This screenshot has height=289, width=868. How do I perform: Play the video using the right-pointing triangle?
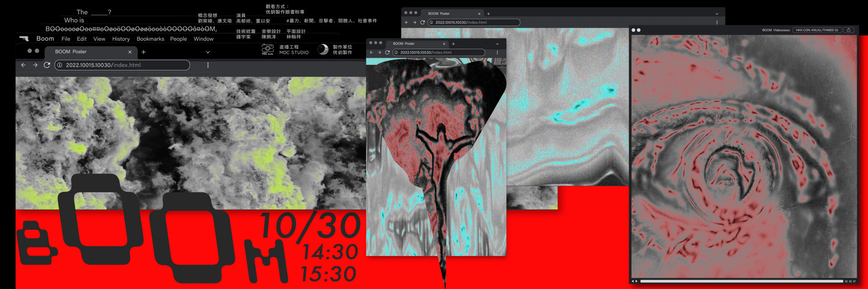637,281
